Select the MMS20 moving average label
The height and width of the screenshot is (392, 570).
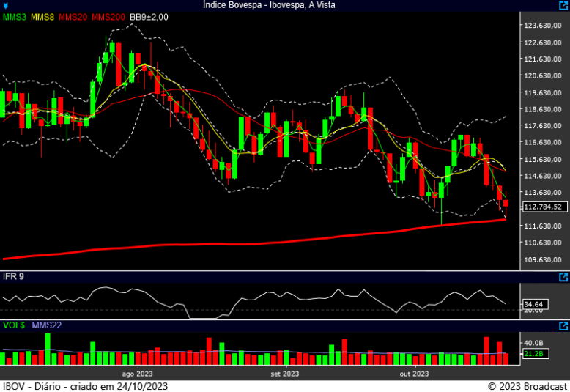pyautogui.click(x=72, y=16)
